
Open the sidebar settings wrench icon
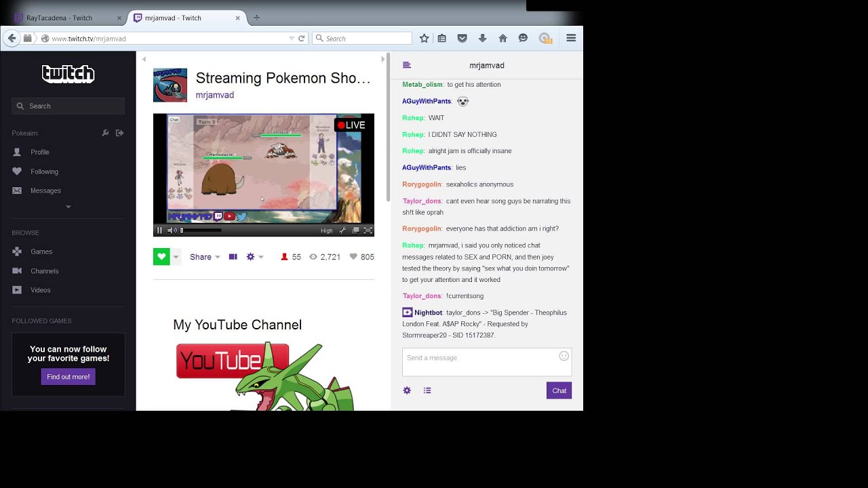105,133
